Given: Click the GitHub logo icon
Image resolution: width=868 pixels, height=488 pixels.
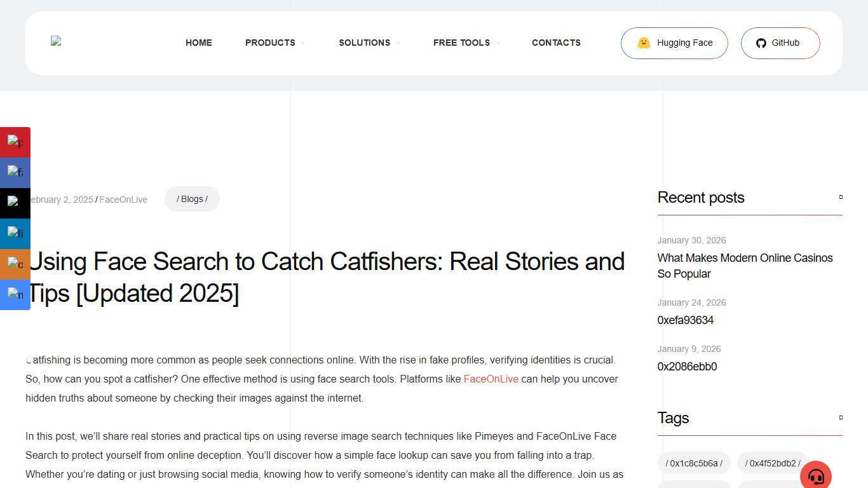Looking at the screenshot, I should (x=761, y=43).
